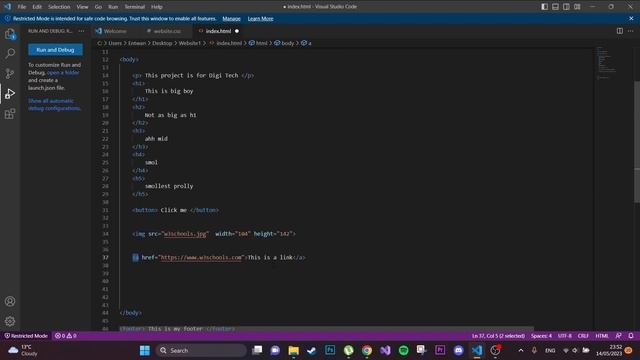Toggle the secondary side bar layout icon
Image resolution: width=640 pixels, height=360 pixels.
tap(566, 7)
